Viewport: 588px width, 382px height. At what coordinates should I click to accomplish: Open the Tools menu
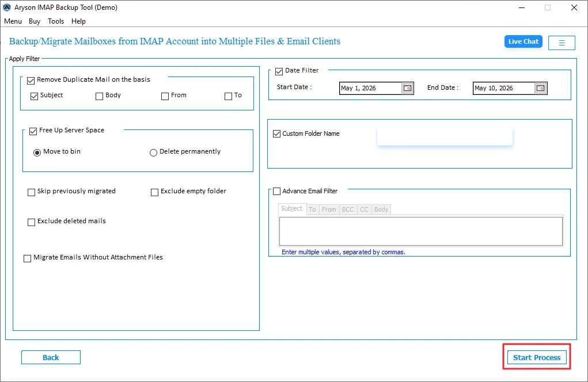56,21
